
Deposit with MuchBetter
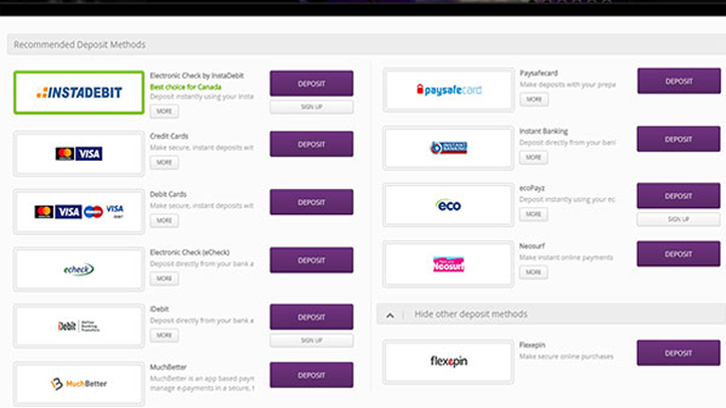[312, 375]
